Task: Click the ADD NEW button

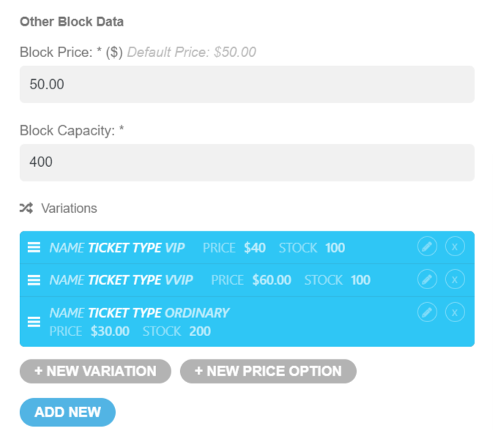Action: tap(67, 412)
